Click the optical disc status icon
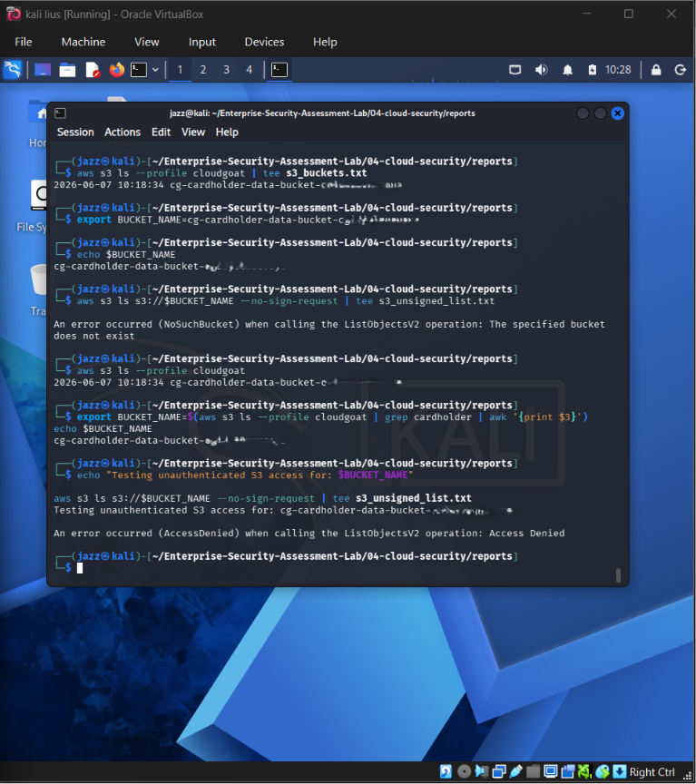 coord(464,771)
